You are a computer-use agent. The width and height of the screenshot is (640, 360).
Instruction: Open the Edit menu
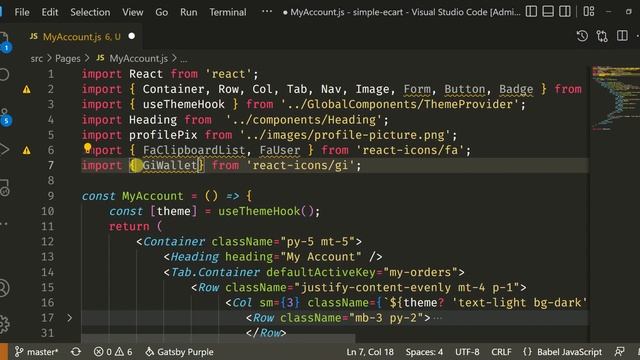pyautogui.click(x=49, y=12)
